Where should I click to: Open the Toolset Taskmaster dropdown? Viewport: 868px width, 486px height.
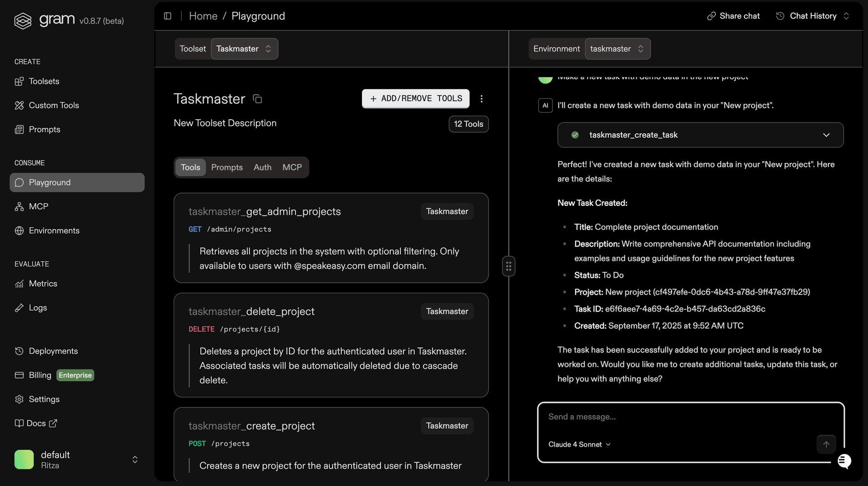(x=244, y=49)
